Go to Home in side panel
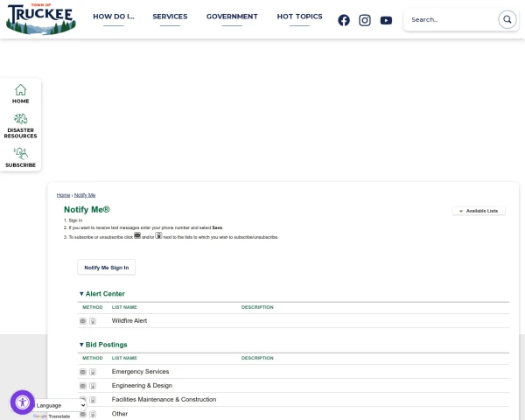This screenshot has width=525, height=420. 20,94
